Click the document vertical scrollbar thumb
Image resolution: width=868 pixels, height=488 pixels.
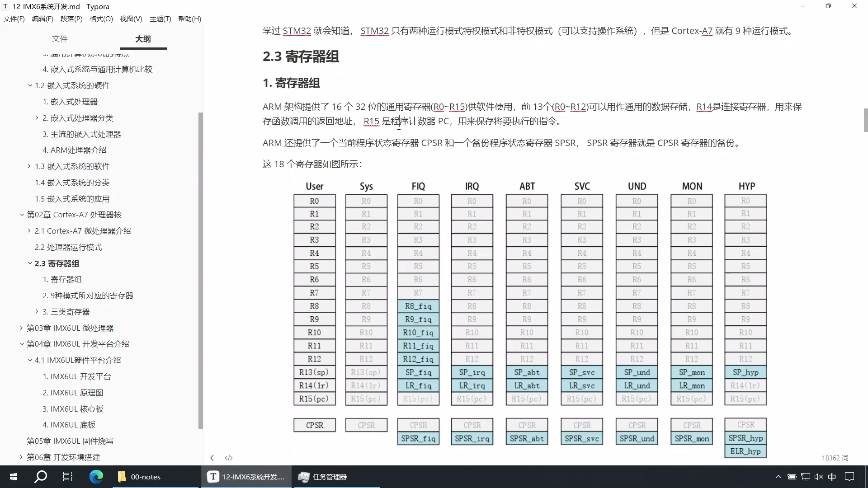[865, 120]
